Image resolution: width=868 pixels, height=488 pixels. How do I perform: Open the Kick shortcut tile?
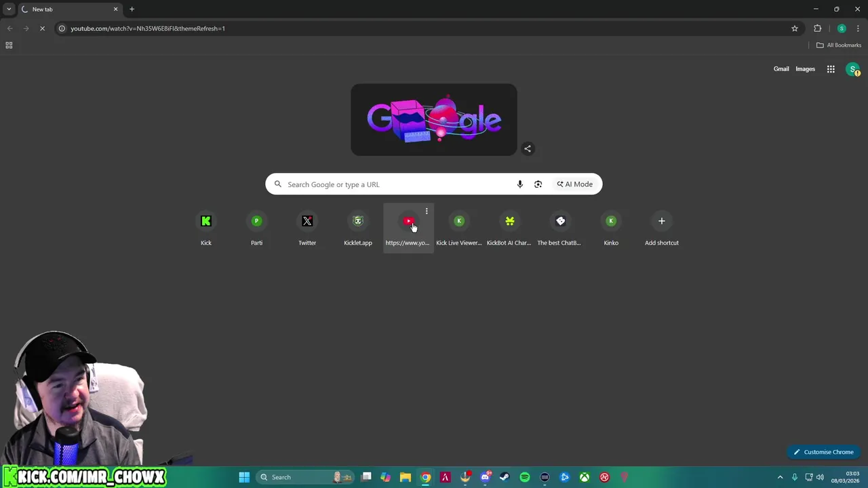tap(206, 228)
